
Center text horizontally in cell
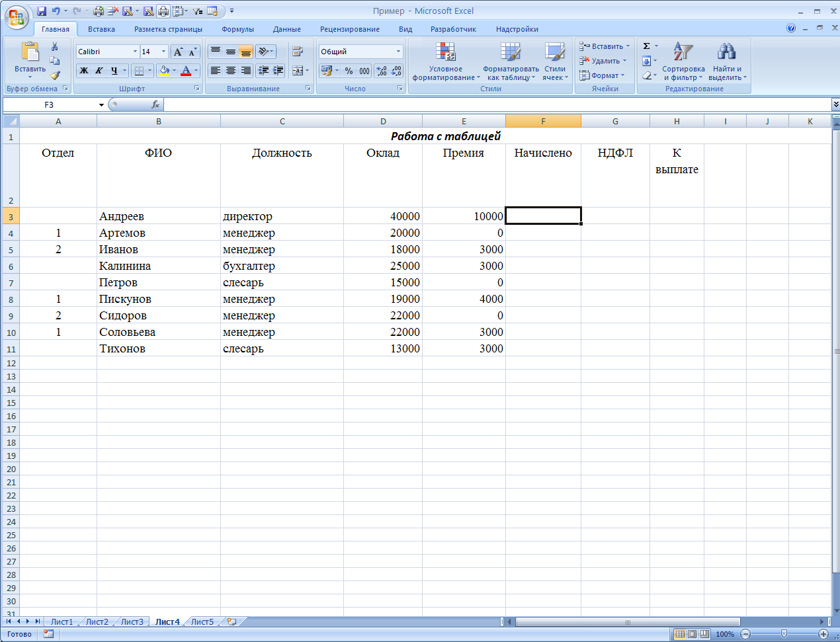(231, 70)
